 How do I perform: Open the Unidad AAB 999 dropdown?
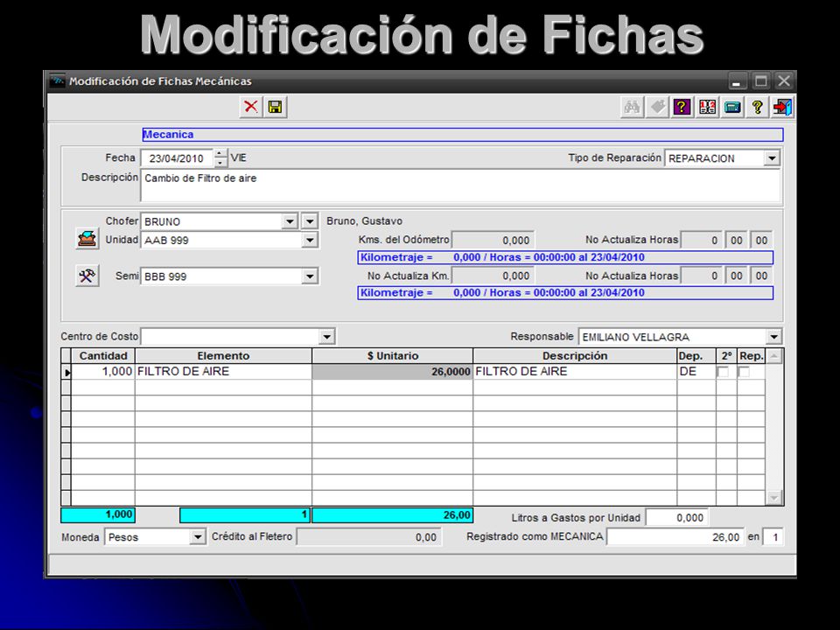coord(310,240)
